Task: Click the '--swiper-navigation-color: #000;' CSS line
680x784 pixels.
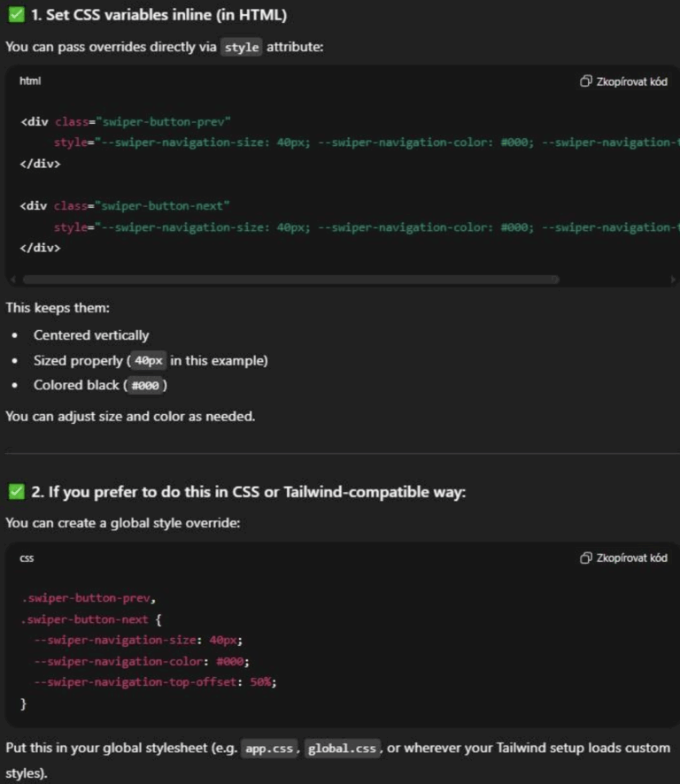Action: (x=142, y=662)
